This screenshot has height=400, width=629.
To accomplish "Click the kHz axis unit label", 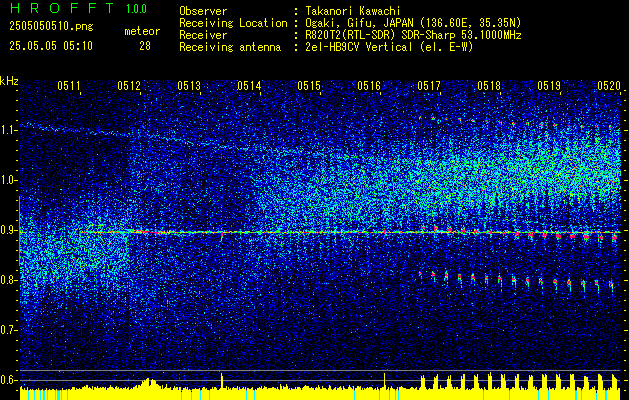I will pos(9,81).
